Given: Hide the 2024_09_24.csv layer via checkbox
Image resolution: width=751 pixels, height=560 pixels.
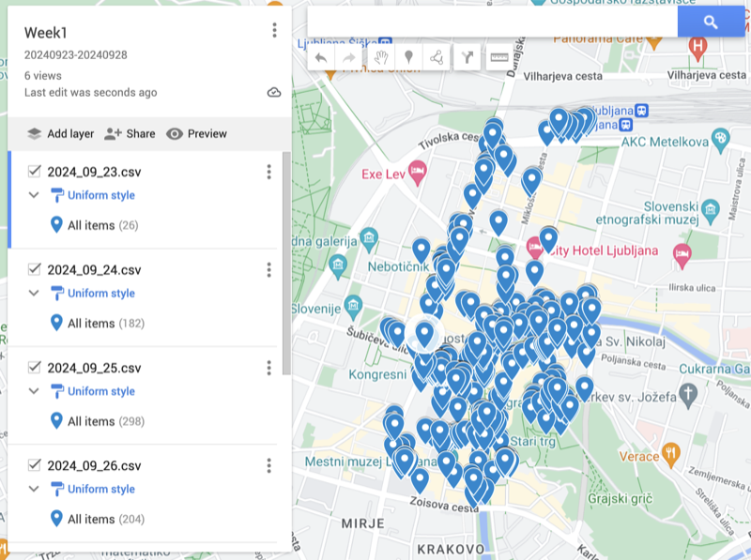Looking at the screenshot, I should tap(35, 270).
